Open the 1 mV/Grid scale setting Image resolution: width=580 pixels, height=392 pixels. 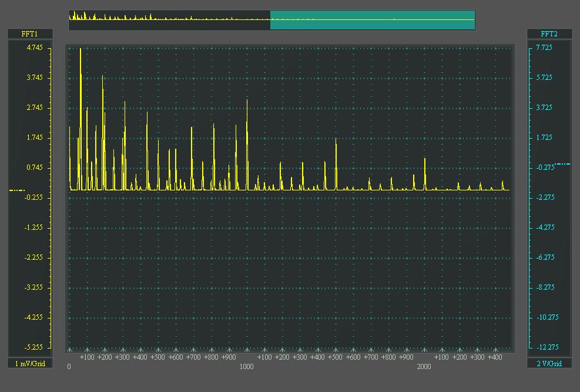coord(29,363)
